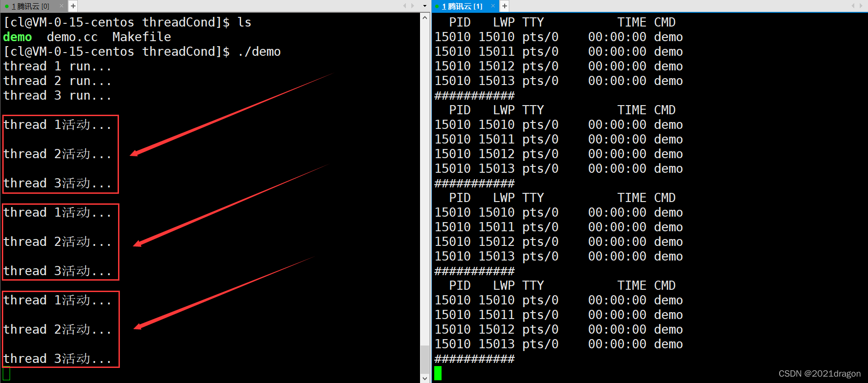Close the 腾讯云 [1] tab

pyautogui.click(x=493, y=6)
